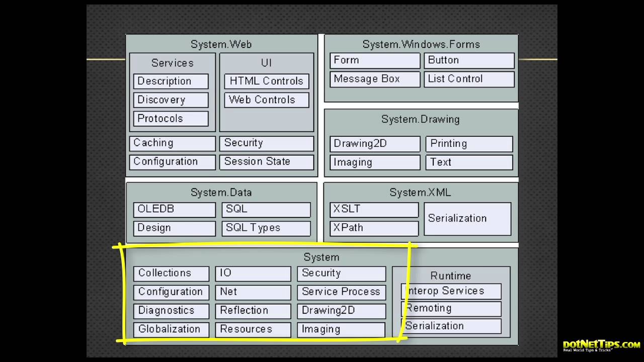Select the Form box

375,60
